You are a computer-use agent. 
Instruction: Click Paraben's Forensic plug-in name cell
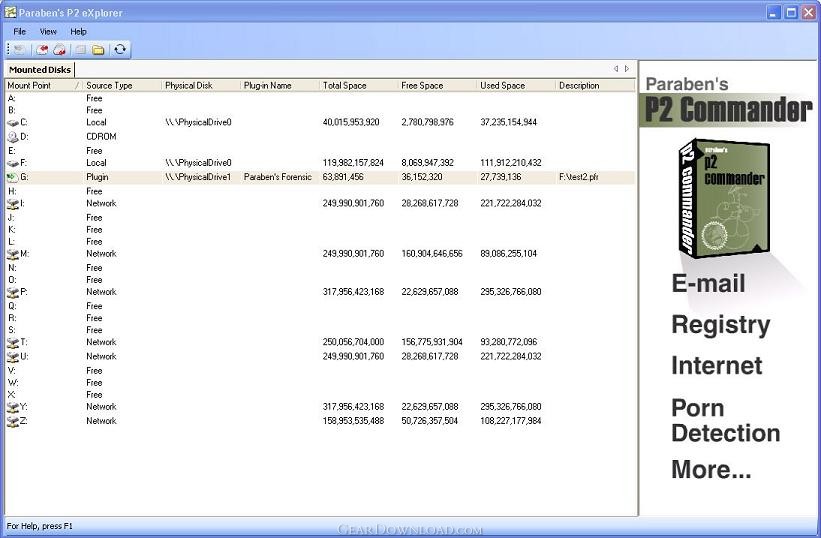point(278,177)
